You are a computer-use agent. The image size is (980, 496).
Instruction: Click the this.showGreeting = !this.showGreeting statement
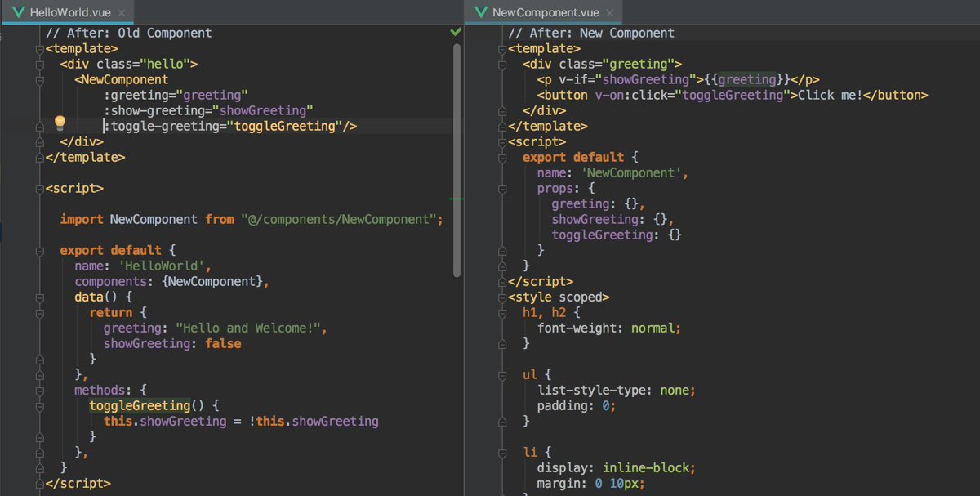pos(241,422)
